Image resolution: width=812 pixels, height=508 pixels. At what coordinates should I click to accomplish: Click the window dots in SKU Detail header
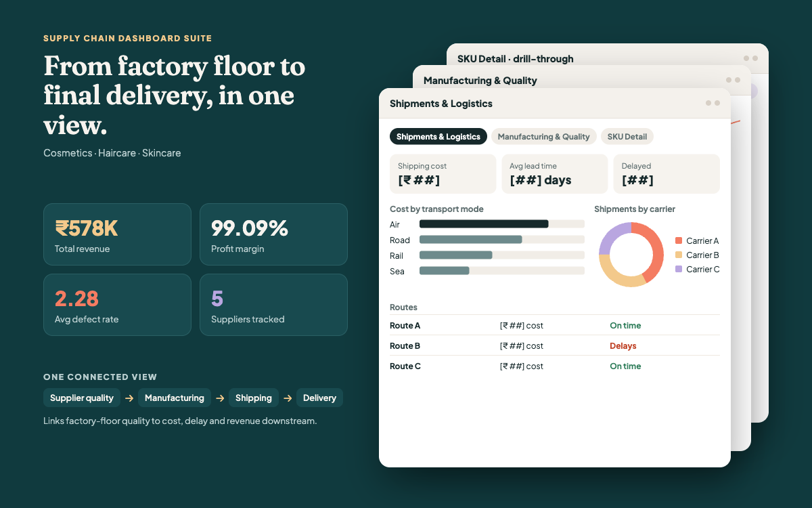click(750, 58)
